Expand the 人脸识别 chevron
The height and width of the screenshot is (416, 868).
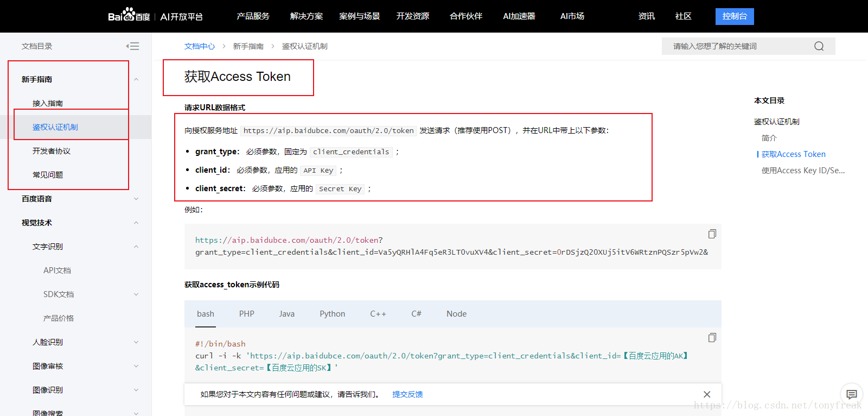[x=136, y=342]
